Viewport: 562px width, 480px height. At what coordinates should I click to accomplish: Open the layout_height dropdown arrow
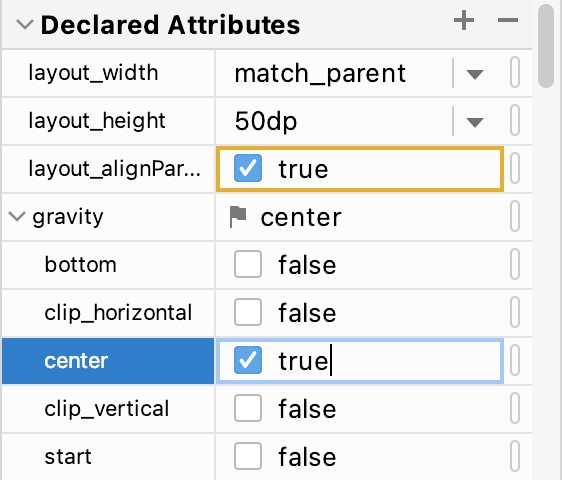tap(475, 122)
